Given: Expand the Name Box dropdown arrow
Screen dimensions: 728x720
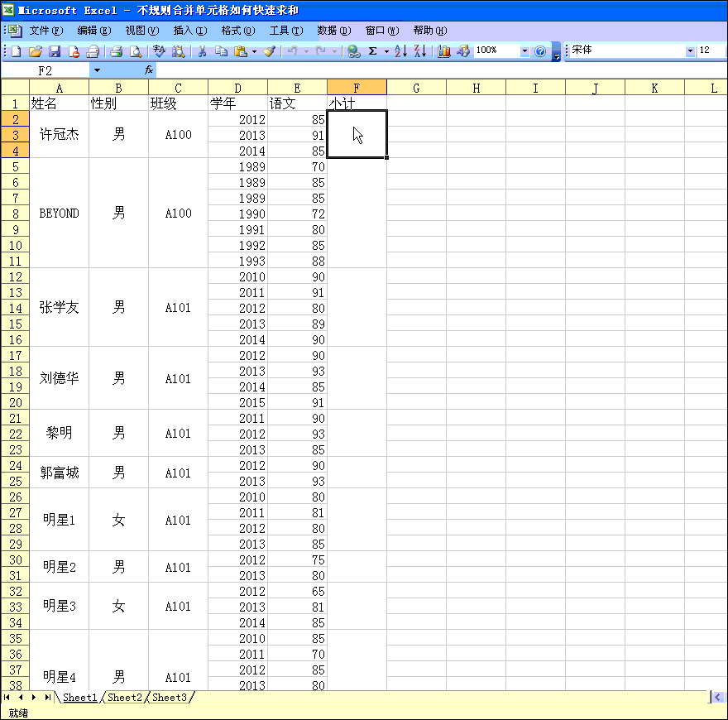Looking at the screenshot, I should 97,71.
